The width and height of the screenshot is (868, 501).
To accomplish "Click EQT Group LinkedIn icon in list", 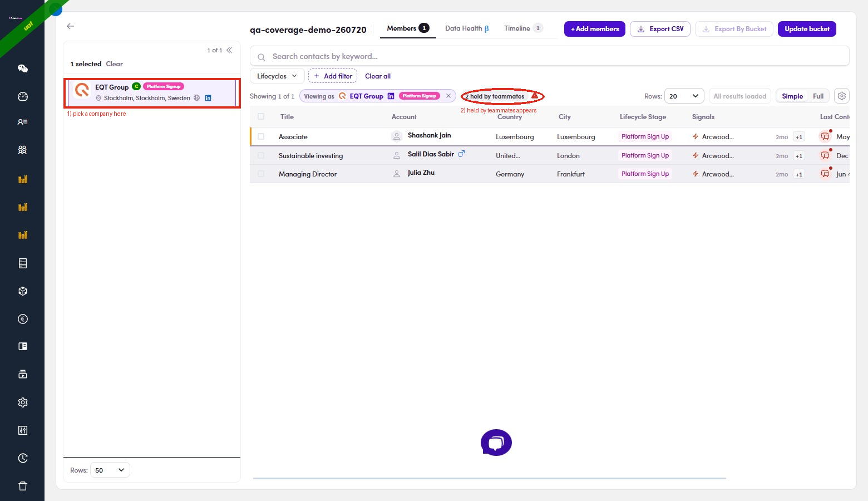I will click(x=208, y=98).
